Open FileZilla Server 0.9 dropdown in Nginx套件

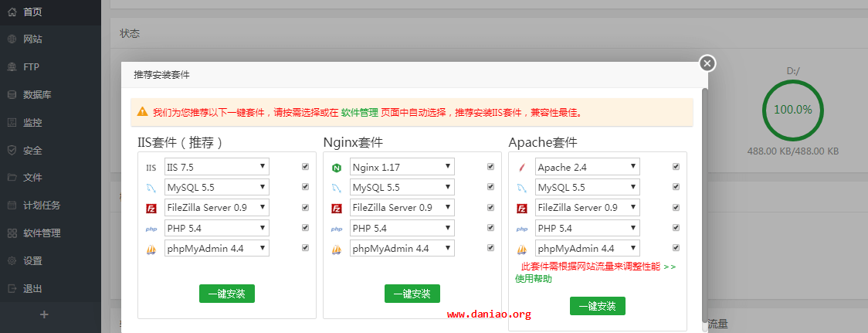point(402,208)
